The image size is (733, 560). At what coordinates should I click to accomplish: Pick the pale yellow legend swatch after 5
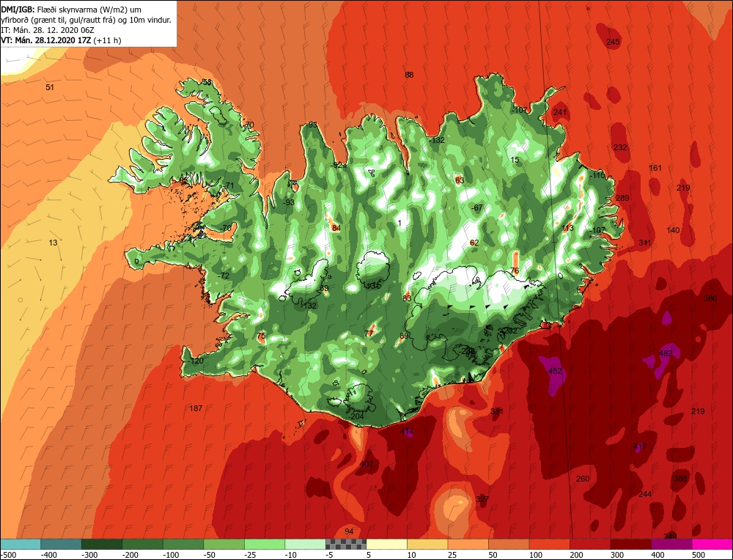(386, 544)
